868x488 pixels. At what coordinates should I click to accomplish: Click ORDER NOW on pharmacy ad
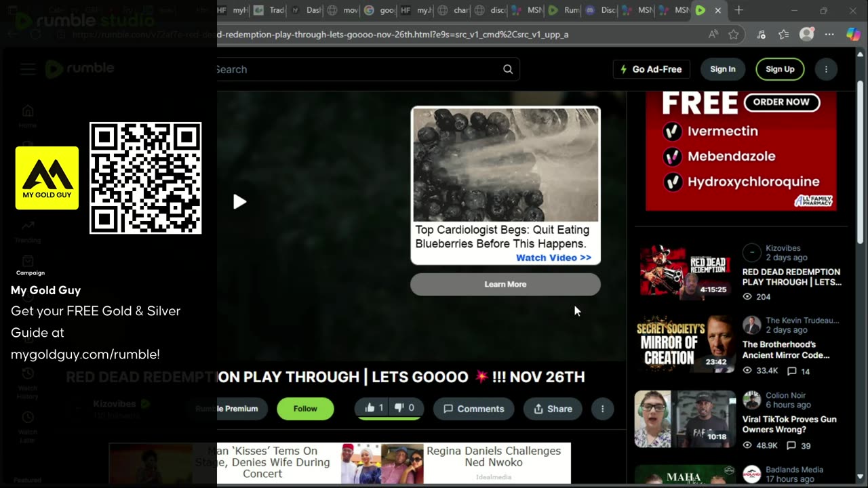tap(781, 102)
